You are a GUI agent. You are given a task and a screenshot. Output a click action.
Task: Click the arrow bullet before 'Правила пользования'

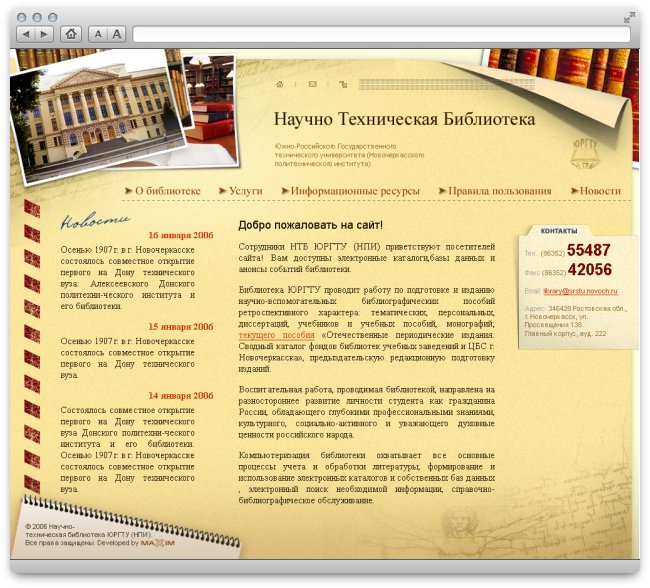tap(442, 191)
